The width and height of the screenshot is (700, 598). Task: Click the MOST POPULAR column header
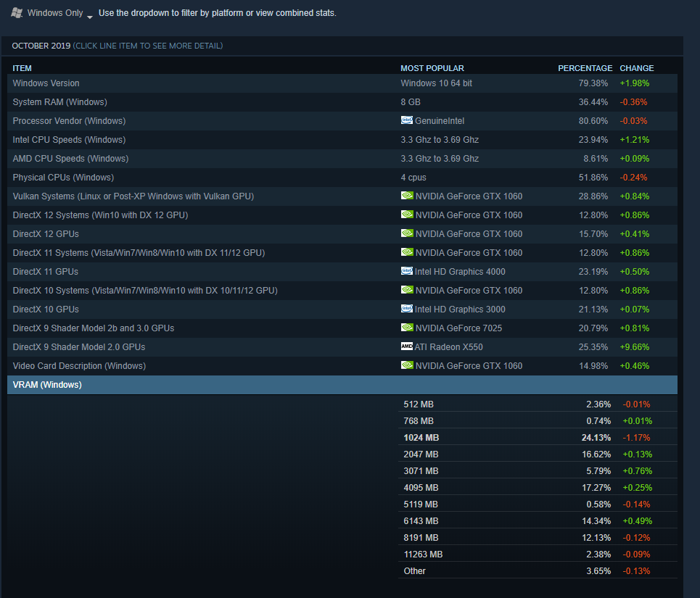[x=432, y=68]
